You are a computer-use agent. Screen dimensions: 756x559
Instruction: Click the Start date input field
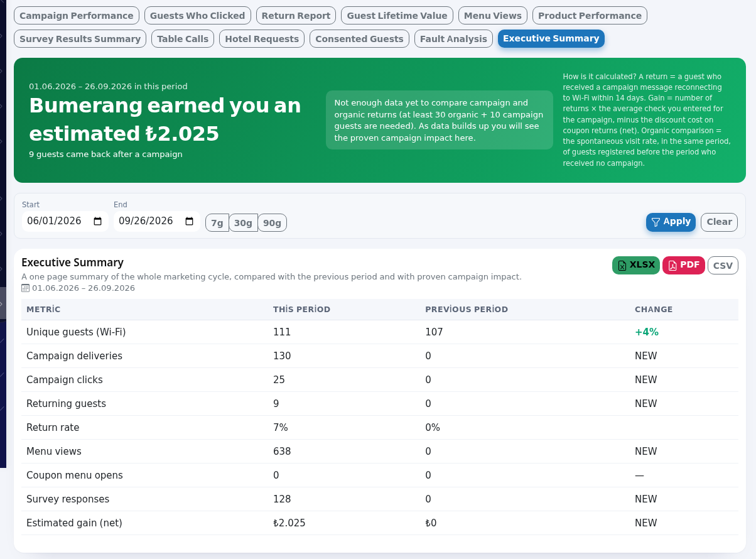(x=65, y=221)
